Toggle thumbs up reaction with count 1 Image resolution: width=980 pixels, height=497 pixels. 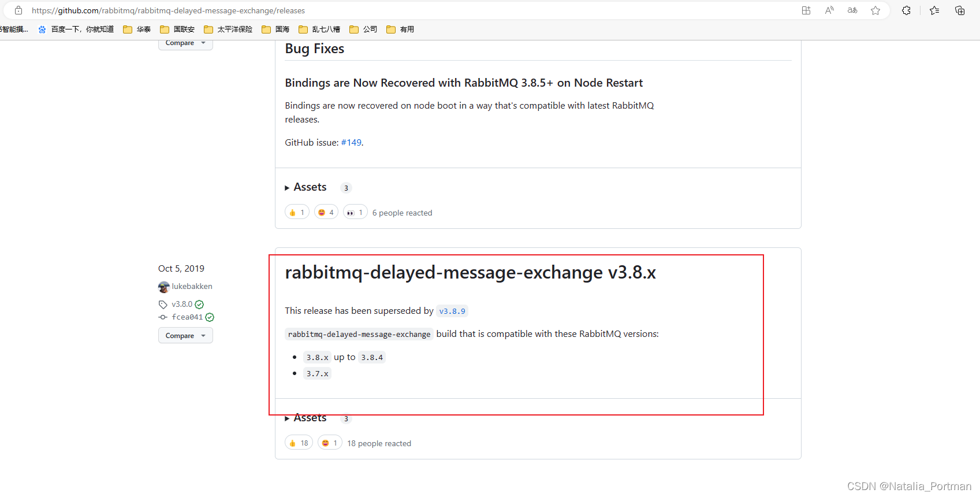point(297,213)
